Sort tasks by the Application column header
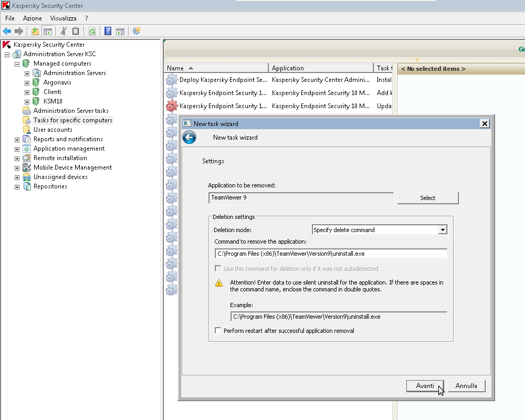The width and height of the screenshot is (525, 420). (321, 68)
